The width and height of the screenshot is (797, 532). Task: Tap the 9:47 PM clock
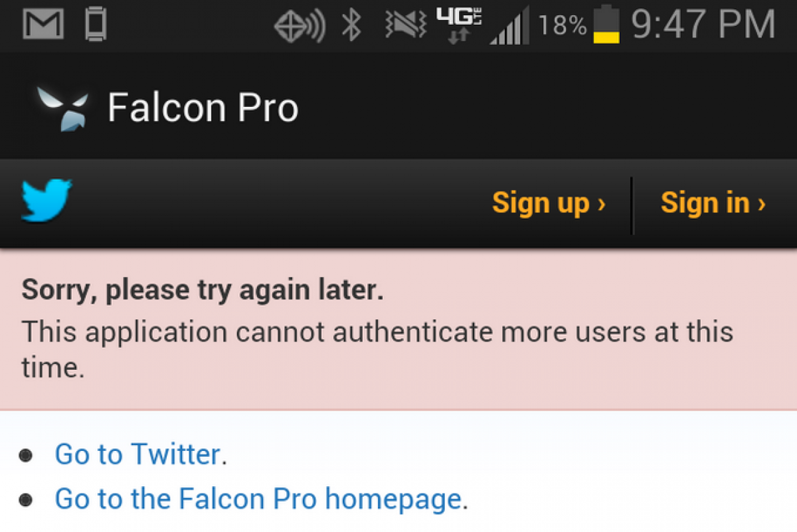pyautogui.click(x=703, y=25)
